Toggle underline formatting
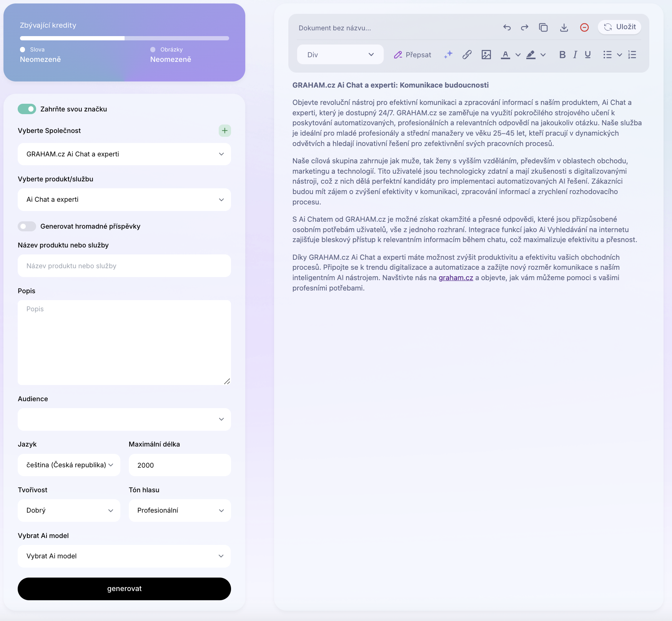Viewport: 672px width, 621px height. tap(588, 55)
